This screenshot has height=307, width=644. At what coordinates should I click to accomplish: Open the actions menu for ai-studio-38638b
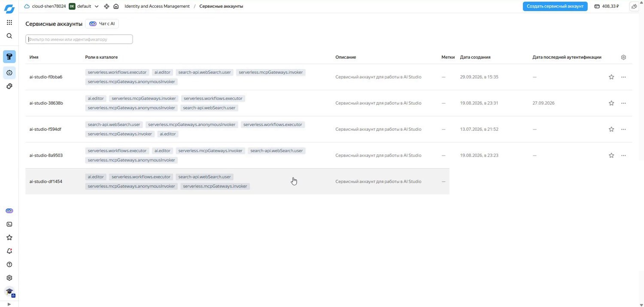pyautogui.click(x=623, y=103)
